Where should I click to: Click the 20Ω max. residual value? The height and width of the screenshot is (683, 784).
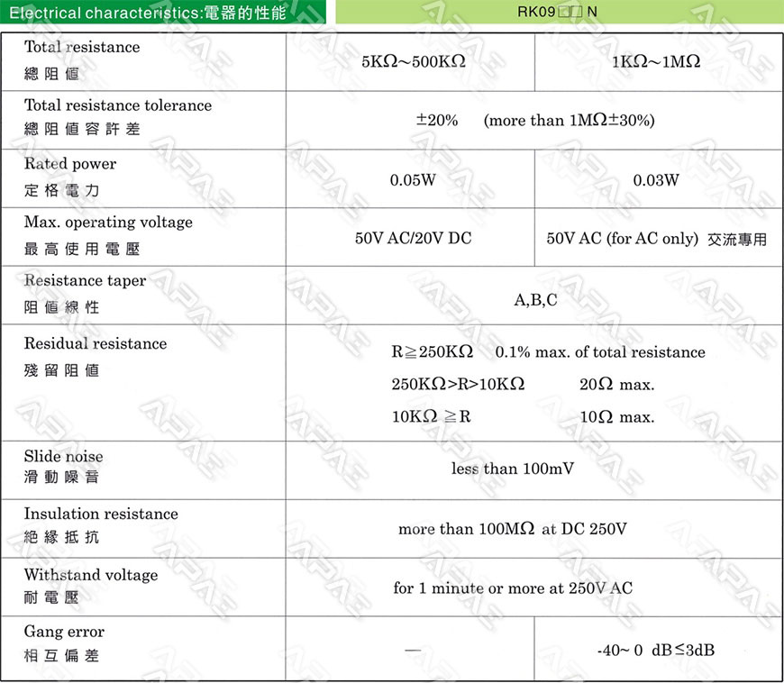pos(616,385)
